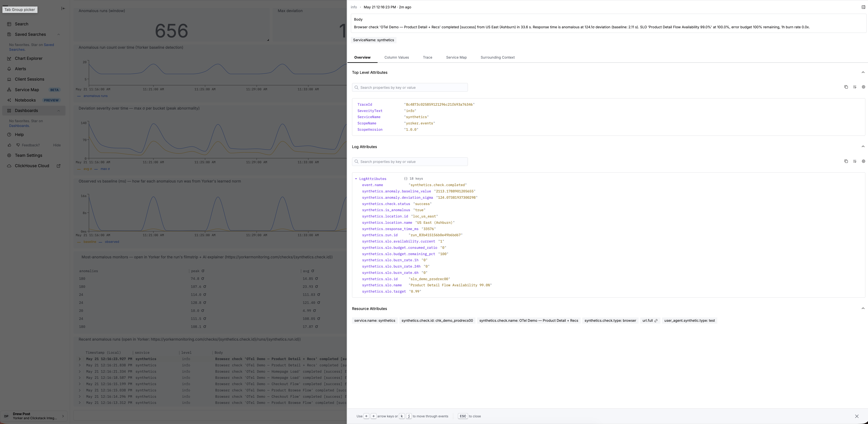This screenshot has height=424, width=868.
Task: Toggle side panel layout icon at top right
Action: point(863,7)
